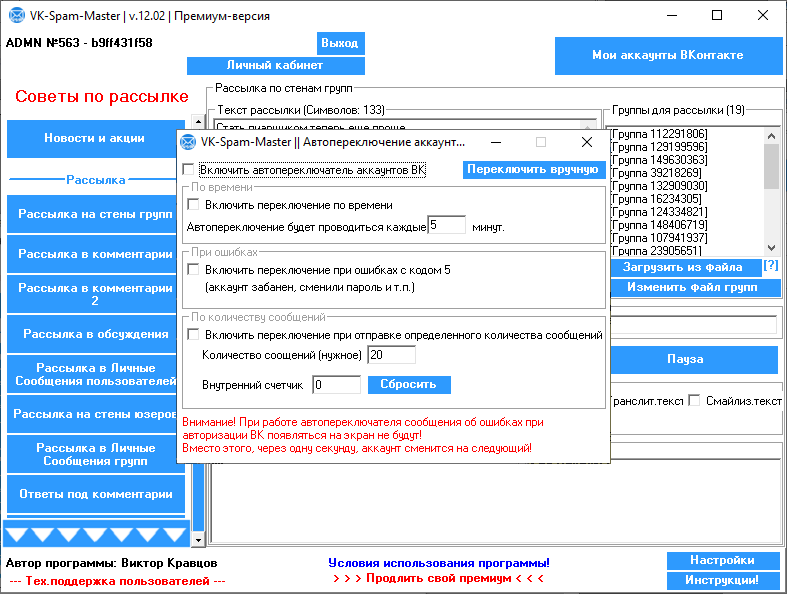
Task: Toggle the Смайлиз.текст checkbox
Action: coord(694,401)
